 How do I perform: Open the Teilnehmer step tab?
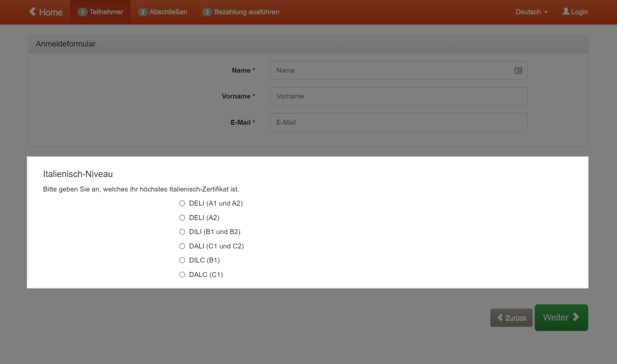pos(100,12)
